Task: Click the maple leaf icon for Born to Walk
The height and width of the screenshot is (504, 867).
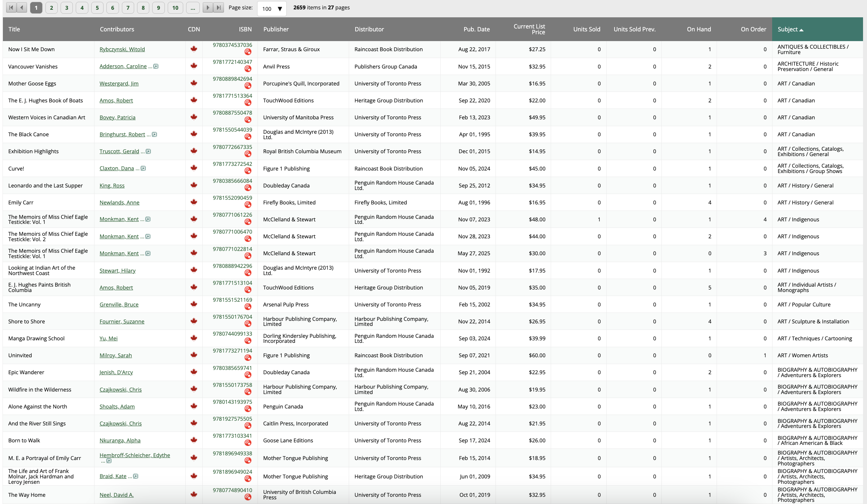Action: [x=194, y=440]
